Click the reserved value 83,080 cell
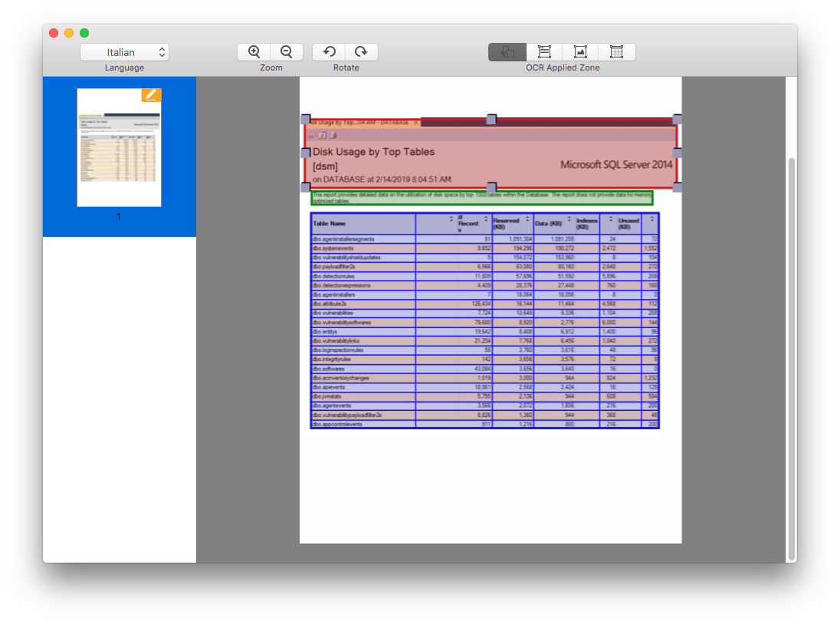Image resolution: width=840 pixels, height=624 pixels. click(x=523, y=267)
